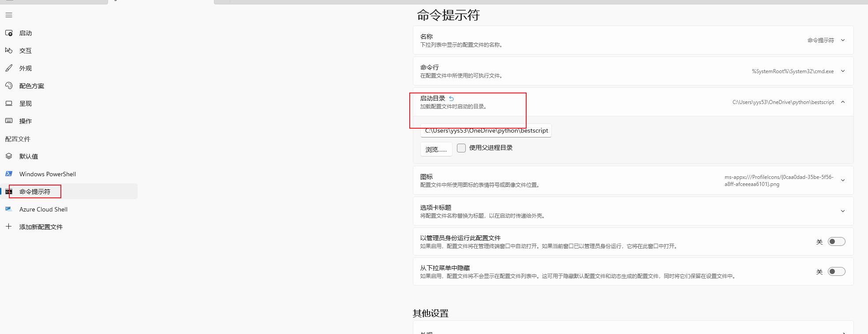This screenshot has height=334, width=868.
Task: Collapse the 启动目录 section chevron
Action: 842,102
